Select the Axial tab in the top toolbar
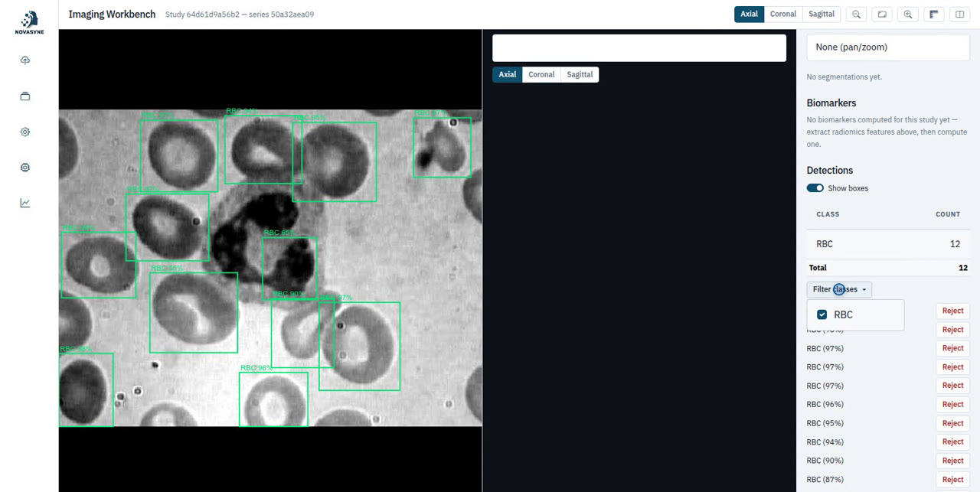Screen dimensions: 980x492 click(749, 15)
